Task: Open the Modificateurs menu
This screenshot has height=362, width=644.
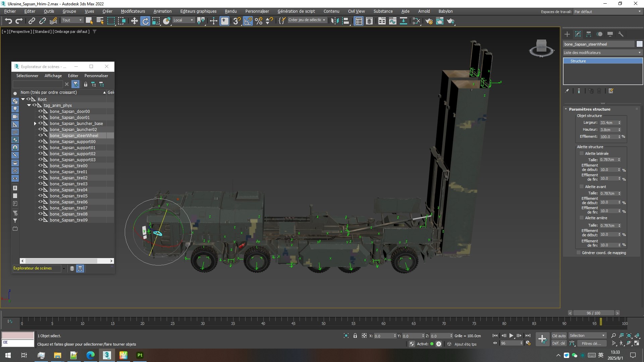Action: click(133, 11)
